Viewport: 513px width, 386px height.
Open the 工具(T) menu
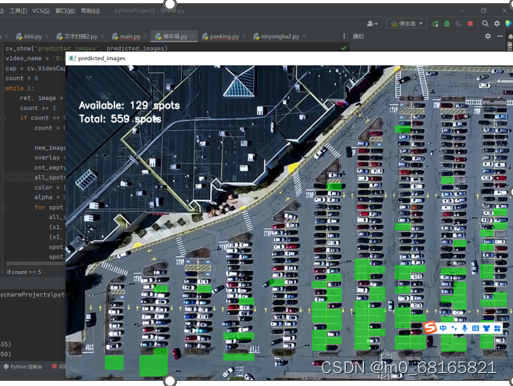coord(18,11)
